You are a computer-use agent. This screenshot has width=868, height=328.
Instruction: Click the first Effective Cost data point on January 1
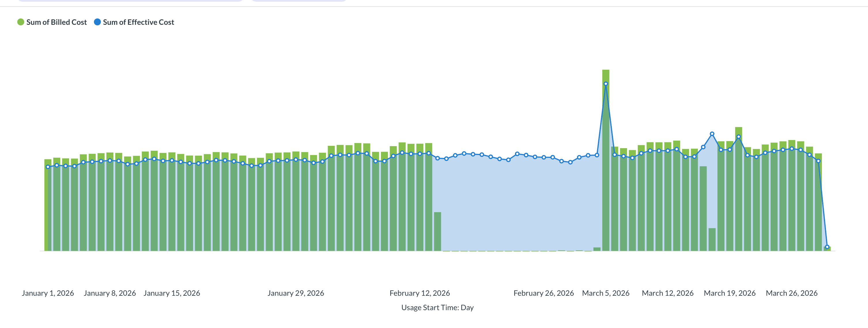pos(48,167)
